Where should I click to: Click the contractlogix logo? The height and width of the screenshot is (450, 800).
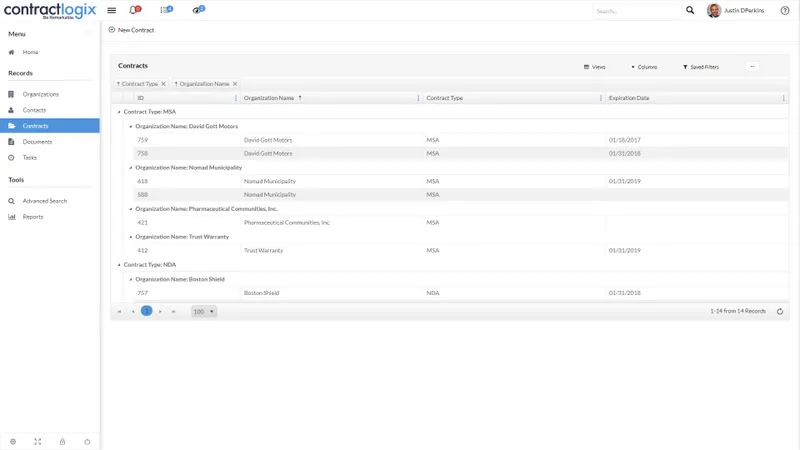tap(49, 10)
